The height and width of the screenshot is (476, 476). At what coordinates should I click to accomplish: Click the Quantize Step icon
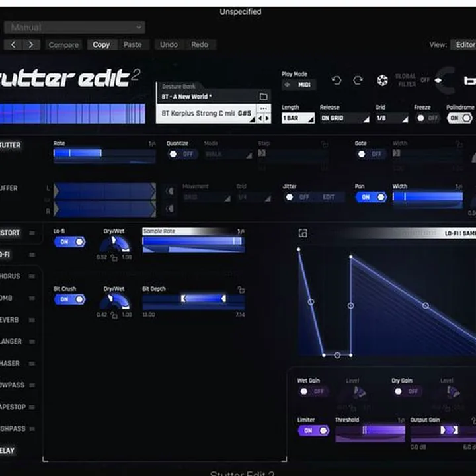pos(262,153)
